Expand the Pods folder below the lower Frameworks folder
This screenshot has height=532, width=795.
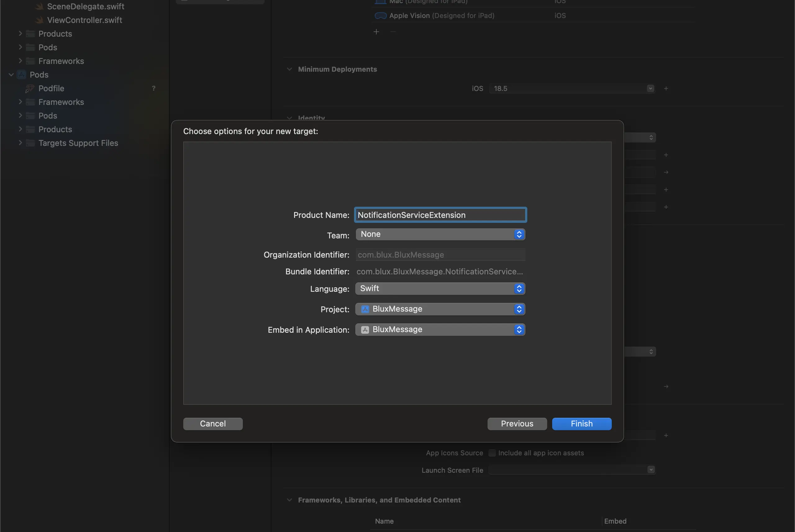pos(20,115)
